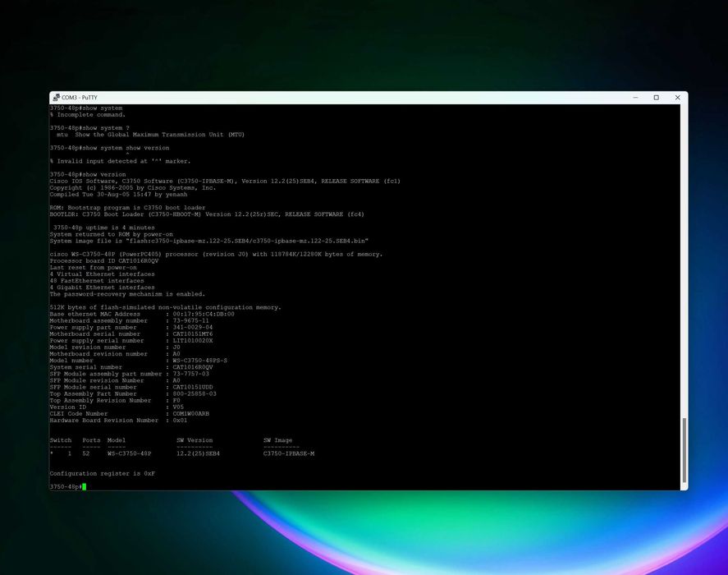Click '4 Gigabit Ethernet interfaces' line

(102, 287)
